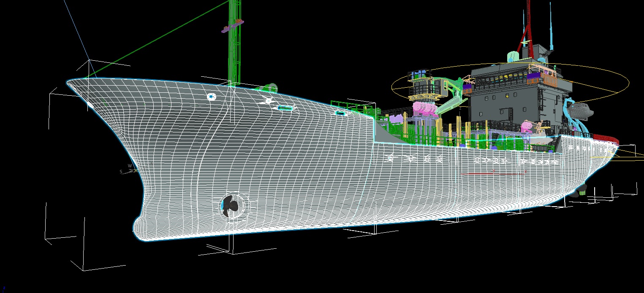Pick the mint-green dome on bridge roof
This screenshot has width=644, height=293.
pyautogui.click(x=513, y=57)
